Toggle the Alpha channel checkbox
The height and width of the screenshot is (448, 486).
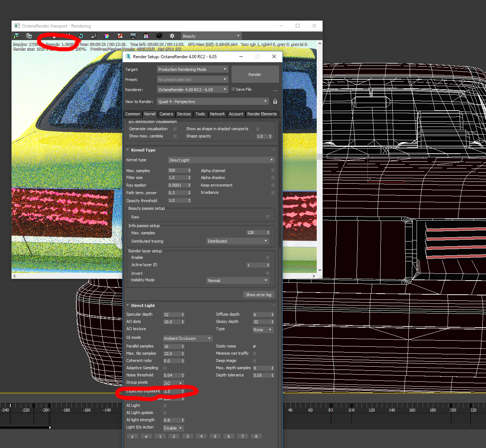pyautogui.click(x=273, y=170)
